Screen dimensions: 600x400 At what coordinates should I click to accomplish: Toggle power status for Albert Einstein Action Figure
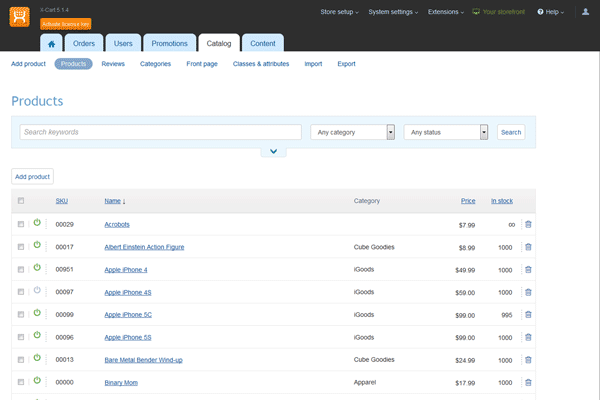point(37,246)
